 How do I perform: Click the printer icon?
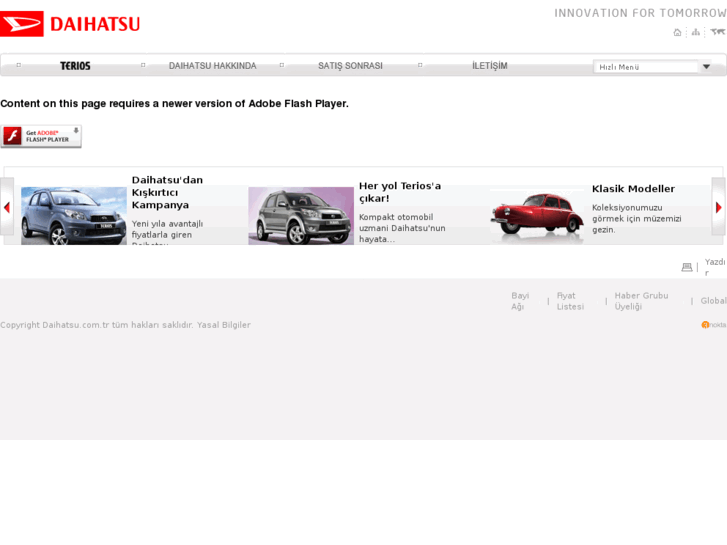[x=687, y=267]
